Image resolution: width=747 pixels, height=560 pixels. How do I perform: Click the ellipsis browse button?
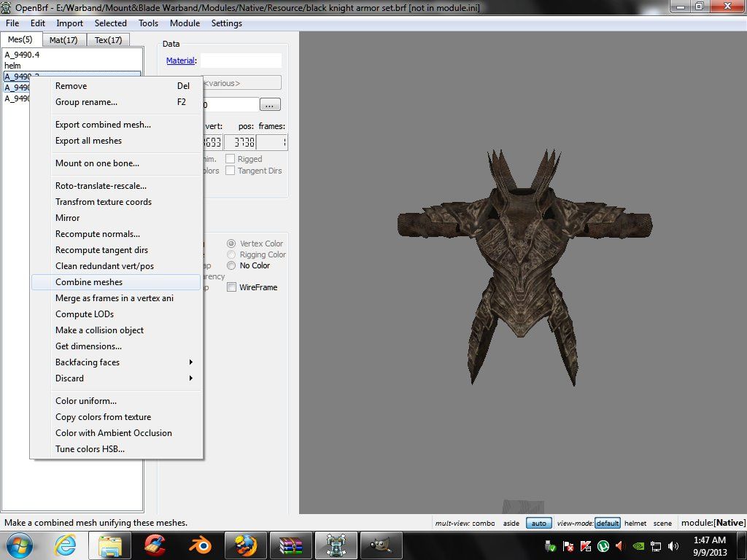pos(270,105)
